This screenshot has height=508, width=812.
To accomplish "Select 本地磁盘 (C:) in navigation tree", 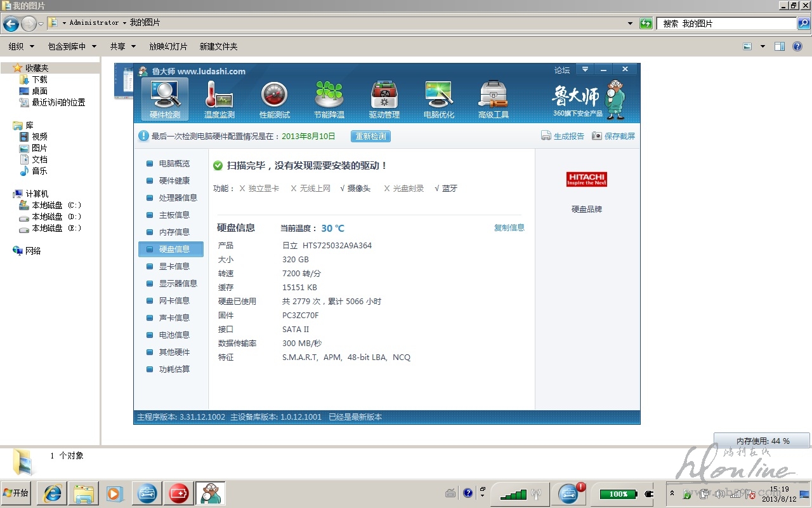I will click(56, 205).
